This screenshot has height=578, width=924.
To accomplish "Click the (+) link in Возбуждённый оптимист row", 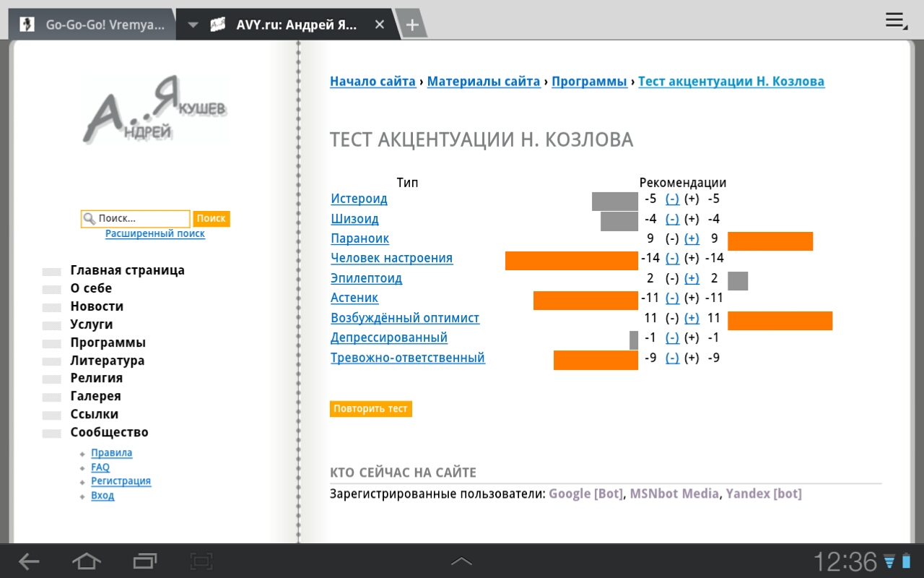I will [x=692, y=318].
